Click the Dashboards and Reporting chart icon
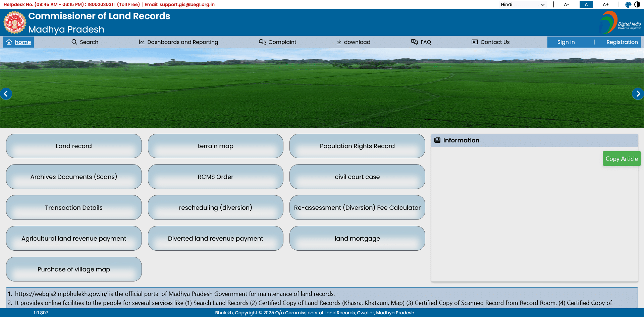The width and height of the screenshot is (644, 317). point(141,42)
